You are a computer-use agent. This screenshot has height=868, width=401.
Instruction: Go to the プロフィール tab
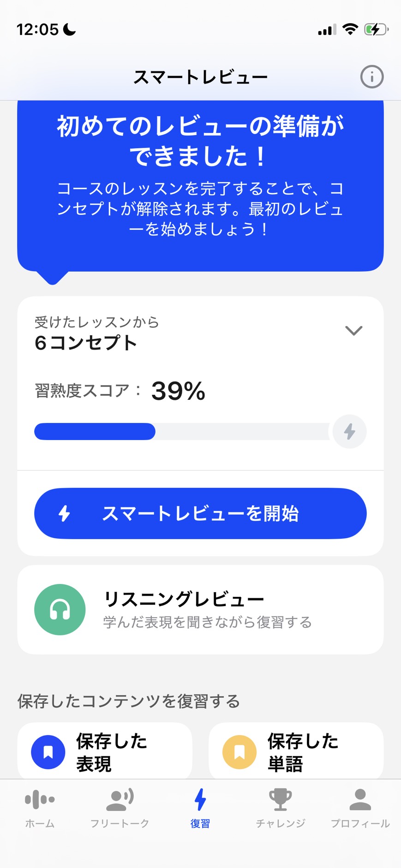point(360,808)
